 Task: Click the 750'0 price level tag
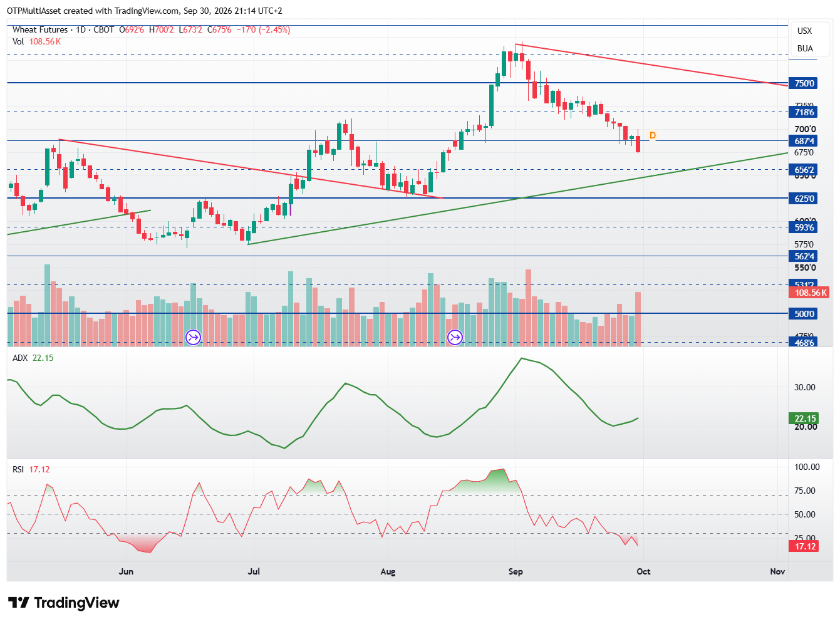point(804,83)
